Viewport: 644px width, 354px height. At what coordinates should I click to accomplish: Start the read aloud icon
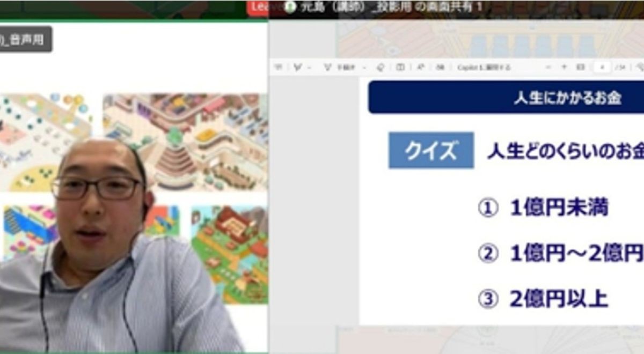pyautogui.click(x=421, y=68)
